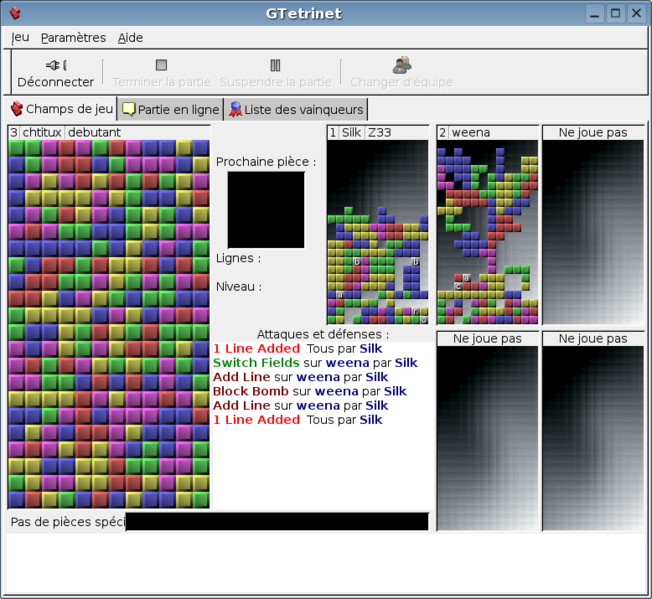The width and height of the screenshot is (652, 599).
Task: Click the 'Niveau :' label
Action: [239, 286]
